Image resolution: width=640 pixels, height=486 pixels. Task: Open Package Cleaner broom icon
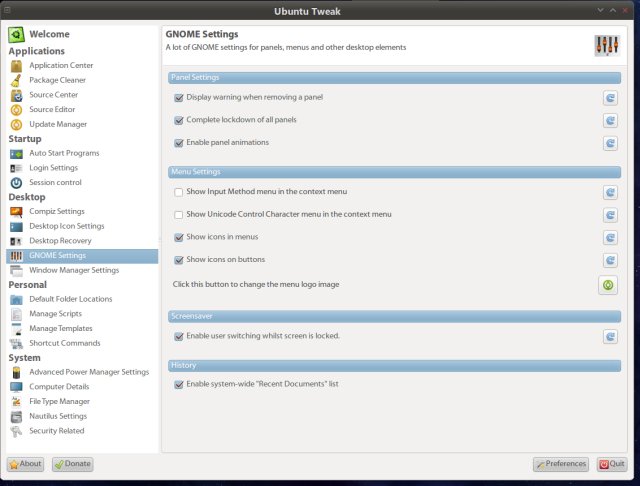[16, 80]
